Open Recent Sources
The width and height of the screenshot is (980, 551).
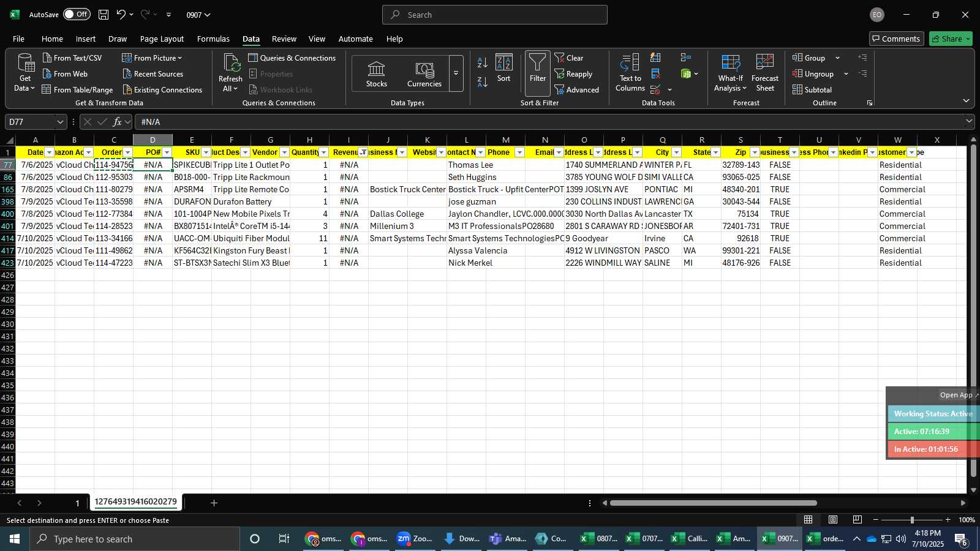[x=153, y=73]
